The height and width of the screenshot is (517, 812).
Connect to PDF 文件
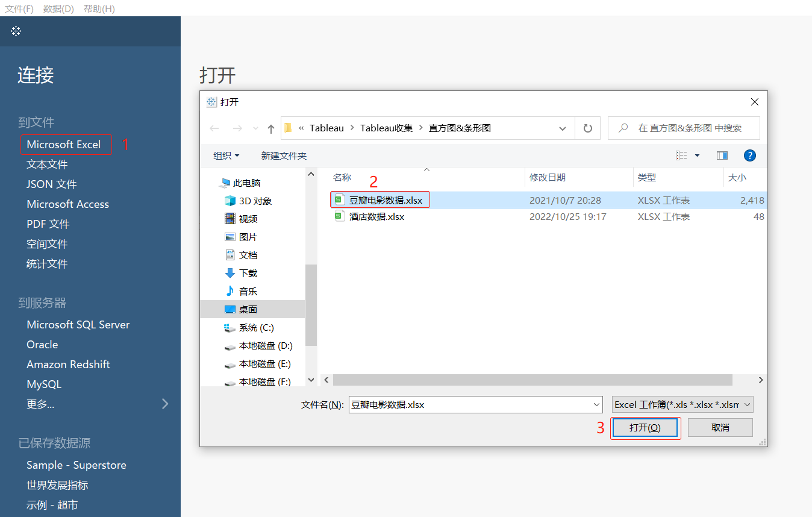pyautogui.click(x=48, y=224)
